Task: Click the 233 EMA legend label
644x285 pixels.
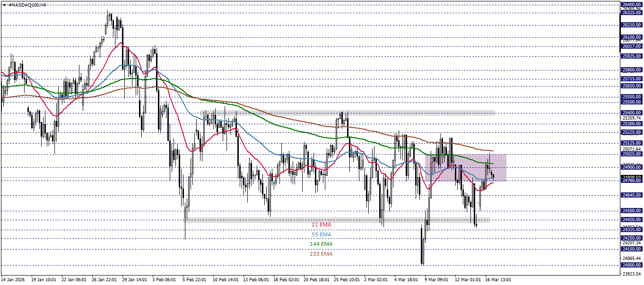Action: coord(321,253)
